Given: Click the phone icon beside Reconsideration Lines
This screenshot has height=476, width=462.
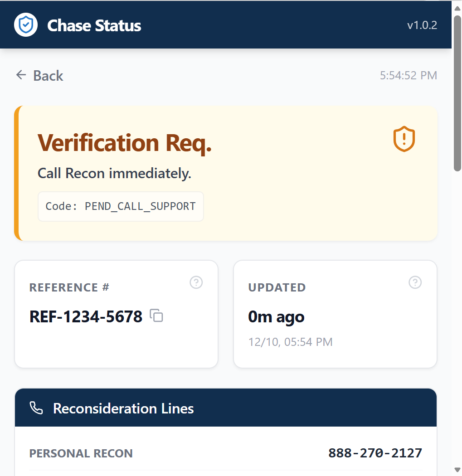Looking at the screenshot, I should pyautogui.click(x=36, y=408).
